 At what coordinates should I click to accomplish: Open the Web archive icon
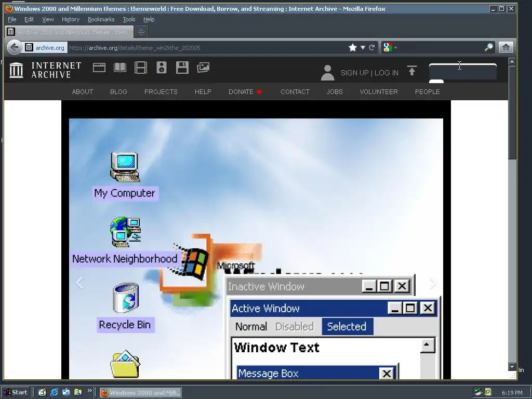pos(99,68)
